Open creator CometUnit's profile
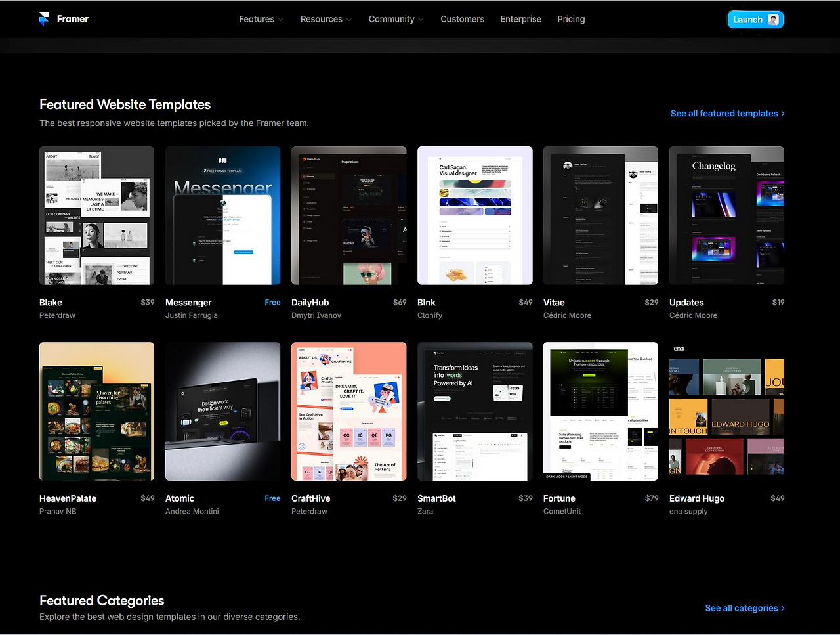The width and height of the screenshot is (840, 635). click(562, 511)
